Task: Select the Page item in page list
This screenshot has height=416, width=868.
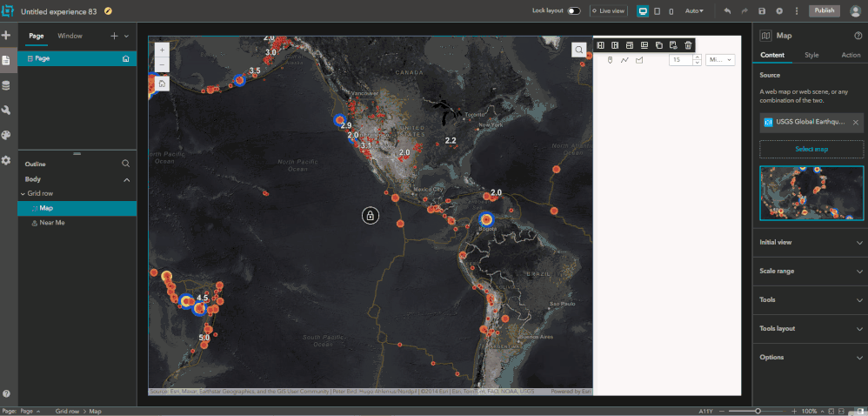Action: (x=77, y=58)
